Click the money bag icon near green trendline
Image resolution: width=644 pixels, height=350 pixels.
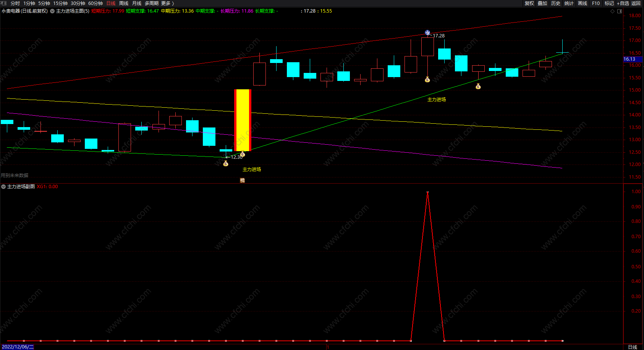(x=478, y=86)
